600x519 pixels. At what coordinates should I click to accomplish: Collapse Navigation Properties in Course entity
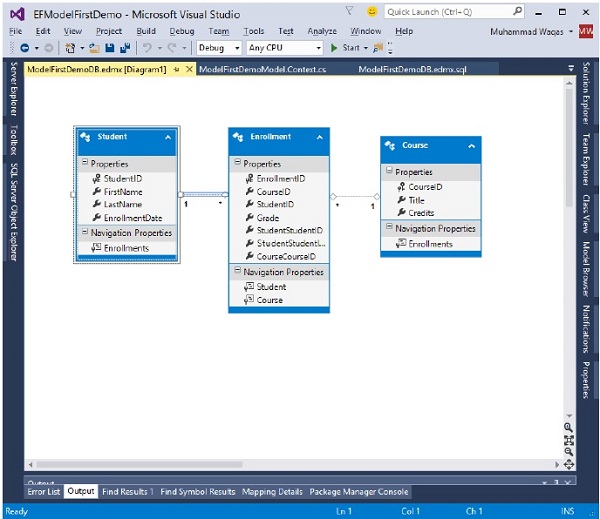coord(389,227)
